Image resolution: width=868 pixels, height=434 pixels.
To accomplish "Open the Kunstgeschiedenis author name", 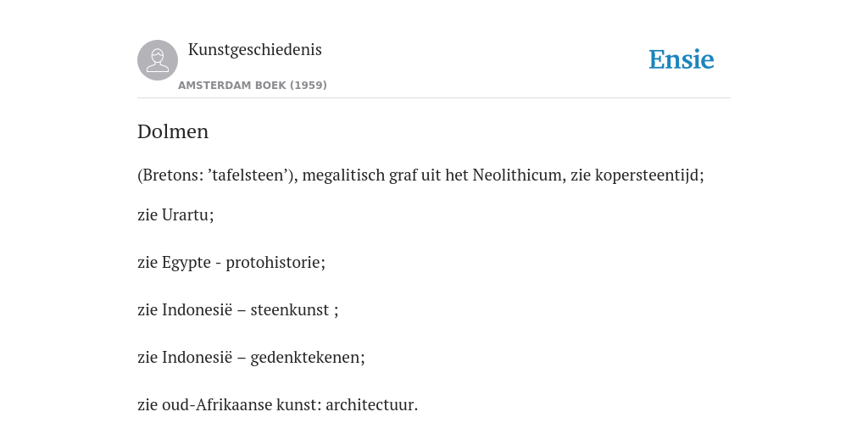I will pos(254,50).
